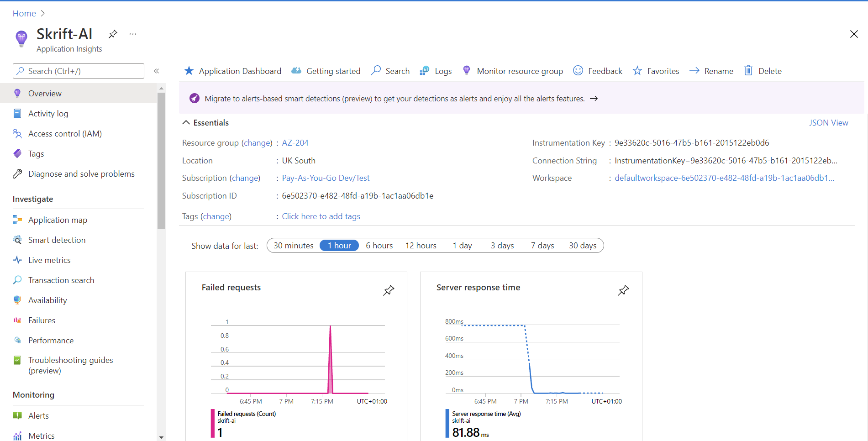Collapse the Essentials section
The width and height of the screenshot is (868, 441).
(x=186, y=122)
